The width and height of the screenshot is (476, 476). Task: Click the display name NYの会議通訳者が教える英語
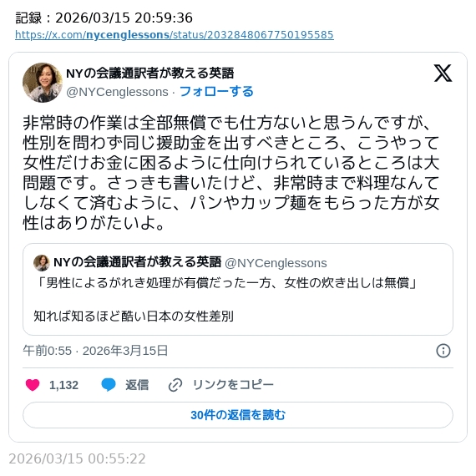[150, 73]
